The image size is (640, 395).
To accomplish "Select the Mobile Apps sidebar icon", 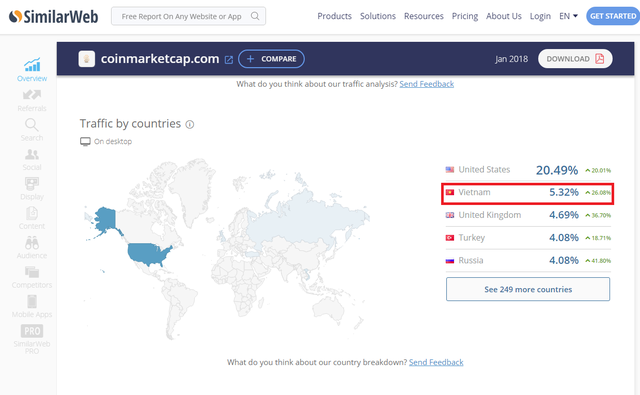I will 32,302.
